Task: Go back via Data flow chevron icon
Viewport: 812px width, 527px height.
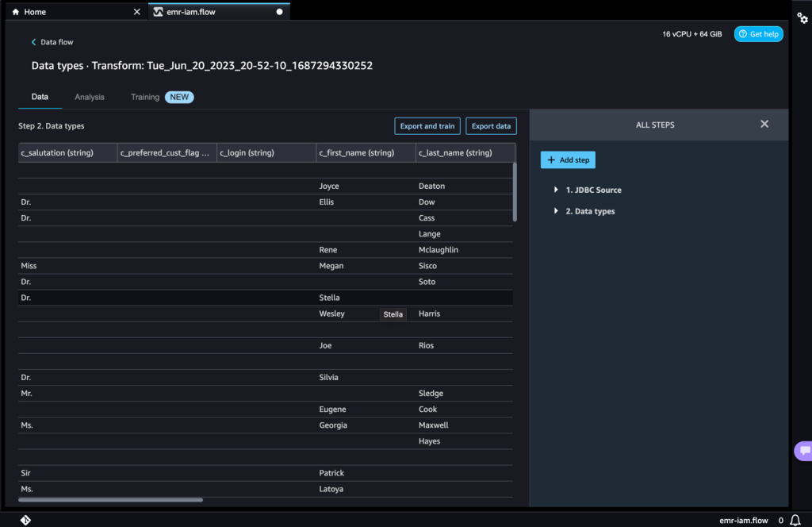Action: 33,42
